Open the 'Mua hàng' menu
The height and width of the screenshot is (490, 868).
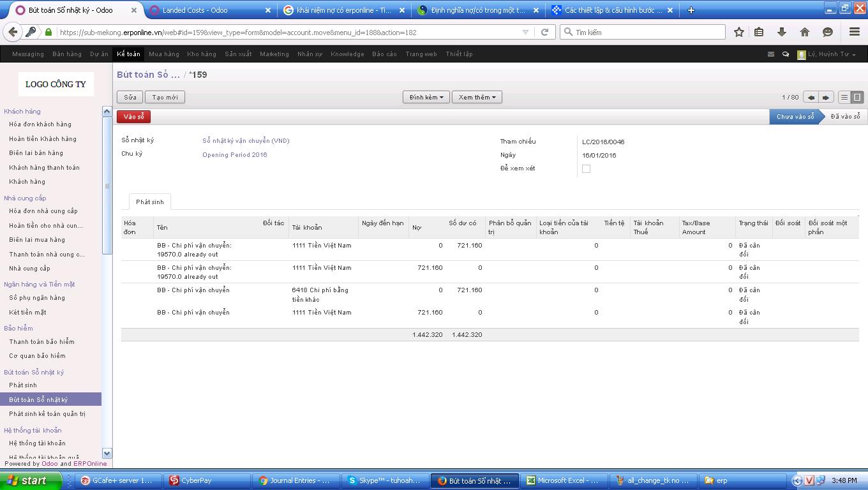pos(164,54)
